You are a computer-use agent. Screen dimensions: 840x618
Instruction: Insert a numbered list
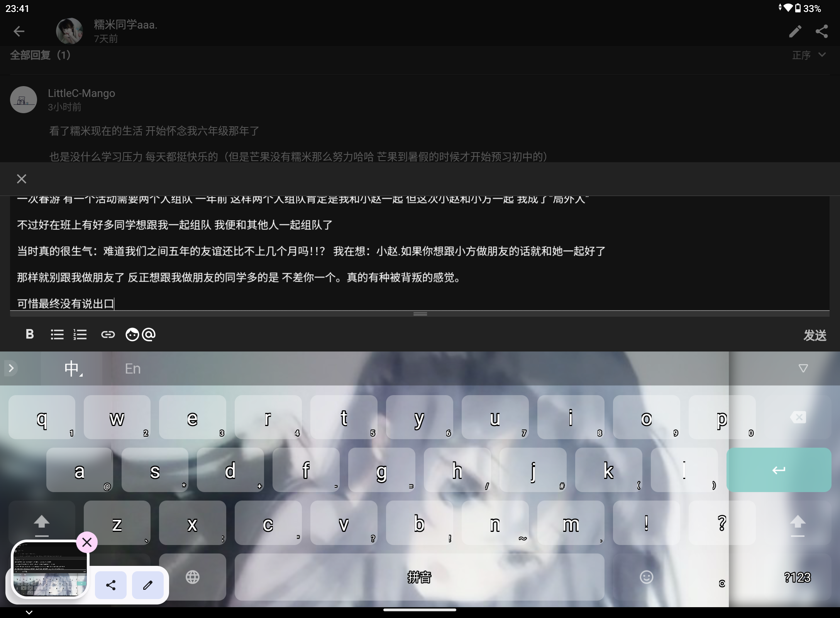click(x=80, y=334)
